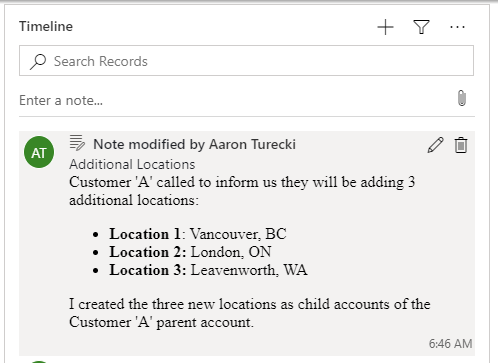Click the AT user avatar

pyautogui.click(x=39, y=152)
